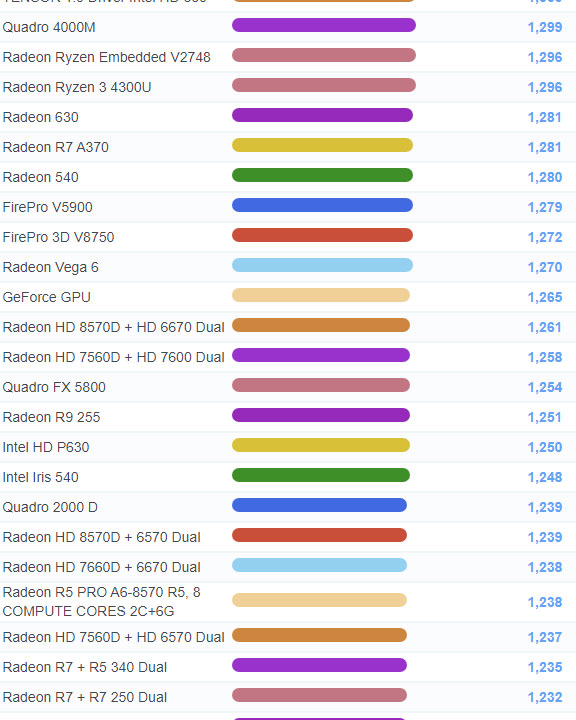
Task: Click score 1,239 for Quadro 2000 D
Action: coord(545,507)
